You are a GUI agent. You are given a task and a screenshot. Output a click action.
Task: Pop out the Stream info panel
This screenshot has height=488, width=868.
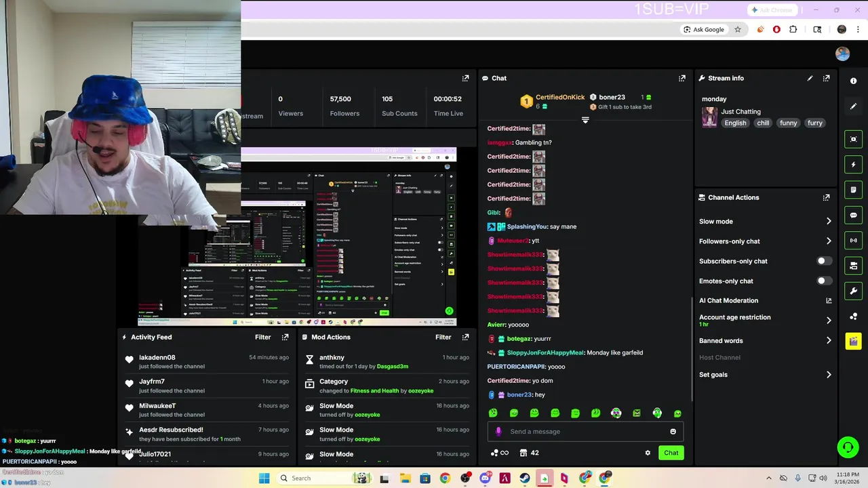coord(826,78)
